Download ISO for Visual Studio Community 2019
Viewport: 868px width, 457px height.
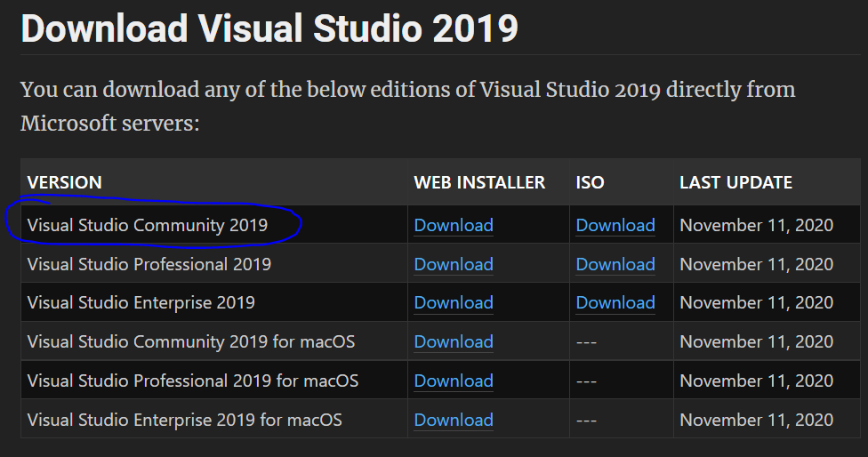(615, 225)
